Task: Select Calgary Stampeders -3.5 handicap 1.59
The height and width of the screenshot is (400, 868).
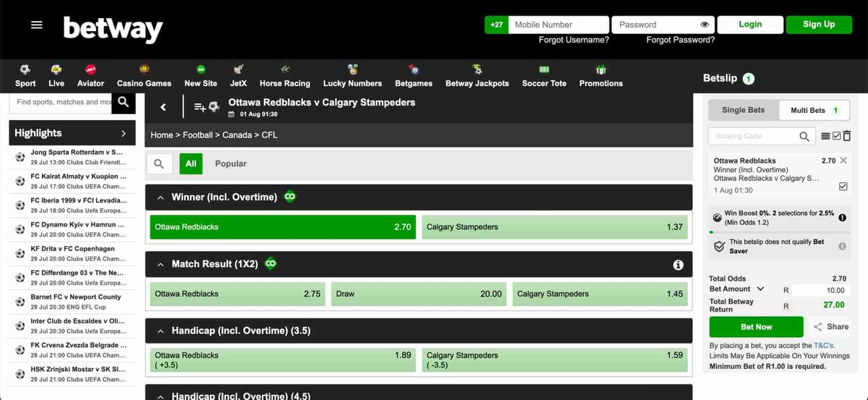Action: [x=555, y=360]
